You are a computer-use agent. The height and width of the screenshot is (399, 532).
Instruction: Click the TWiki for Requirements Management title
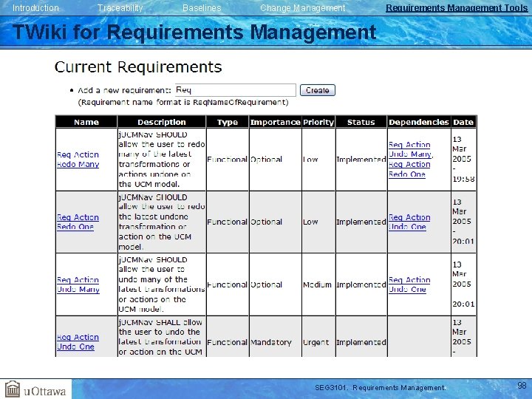pos(194,33)
